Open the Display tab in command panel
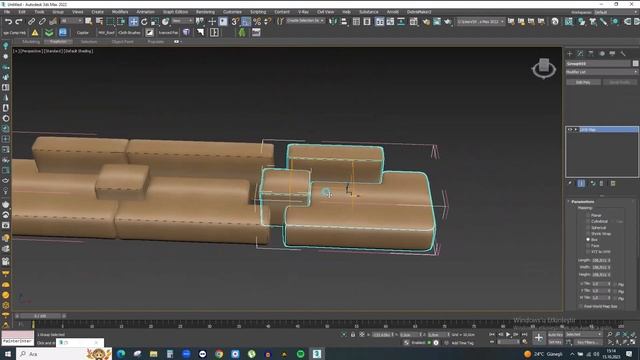This screenshot has width=640, height=360. [x=612, y=53]
